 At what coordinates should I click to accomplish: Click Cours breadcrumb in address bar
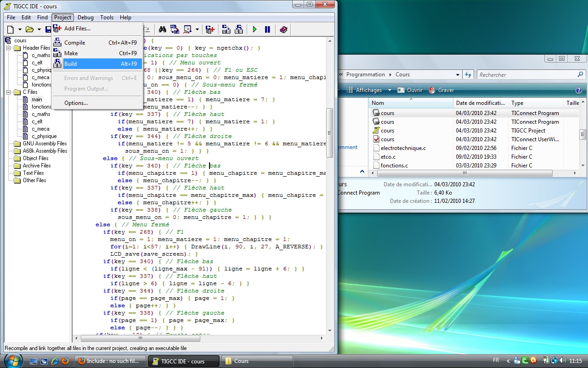[x=402, y=75]
